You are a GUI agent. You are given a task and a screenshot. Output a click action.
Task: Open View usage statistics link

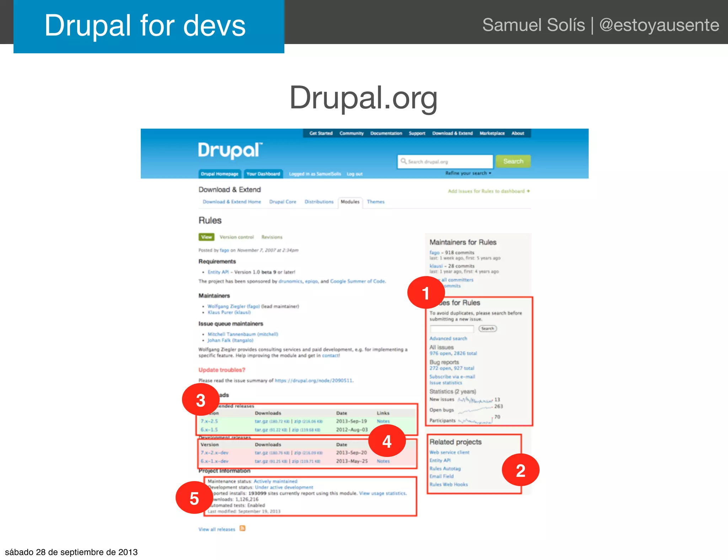[382, 493]
